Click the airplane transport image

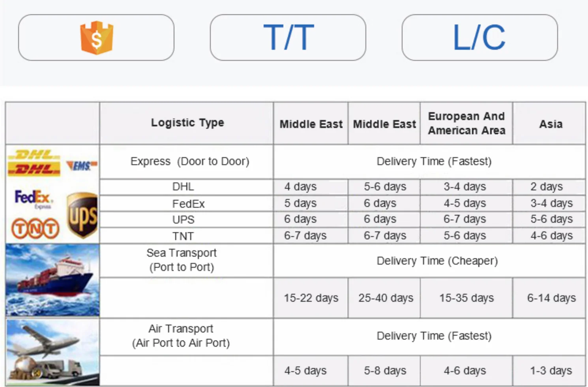tap(52, 352)
